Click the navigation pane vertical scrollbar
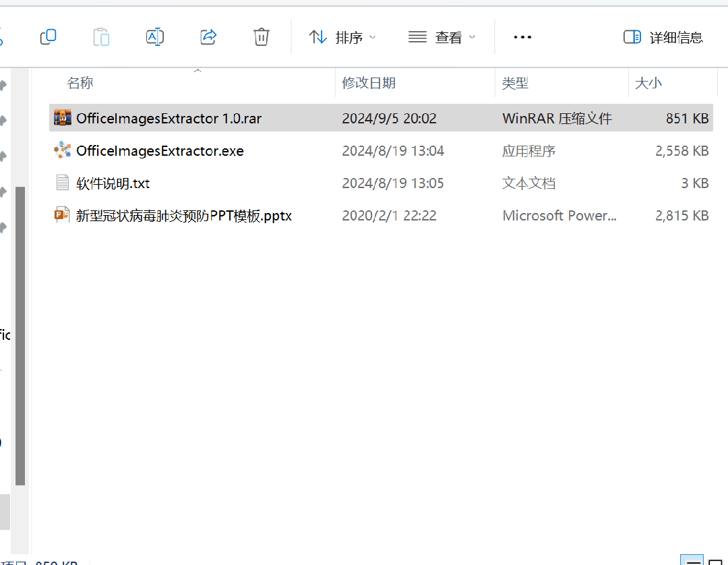728x565 pixels. [20, 336]
